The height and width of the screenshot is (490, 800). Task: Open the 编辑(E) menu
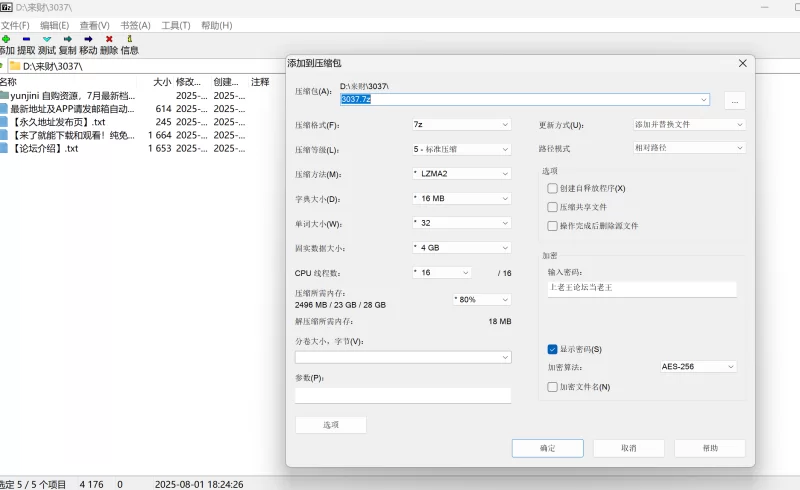[x=55, y=26]
